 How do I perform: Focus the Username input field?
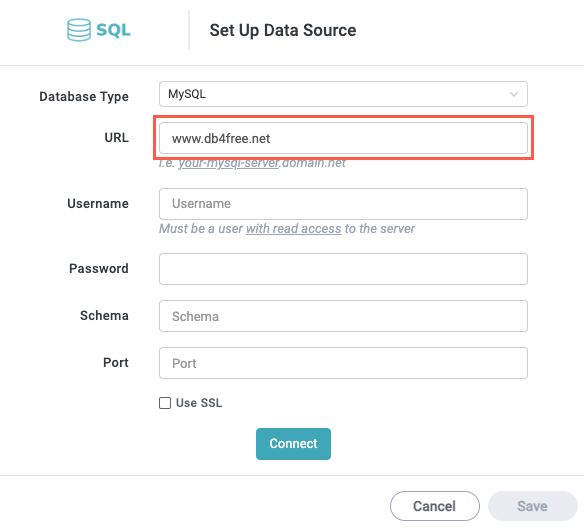[343, 204]
